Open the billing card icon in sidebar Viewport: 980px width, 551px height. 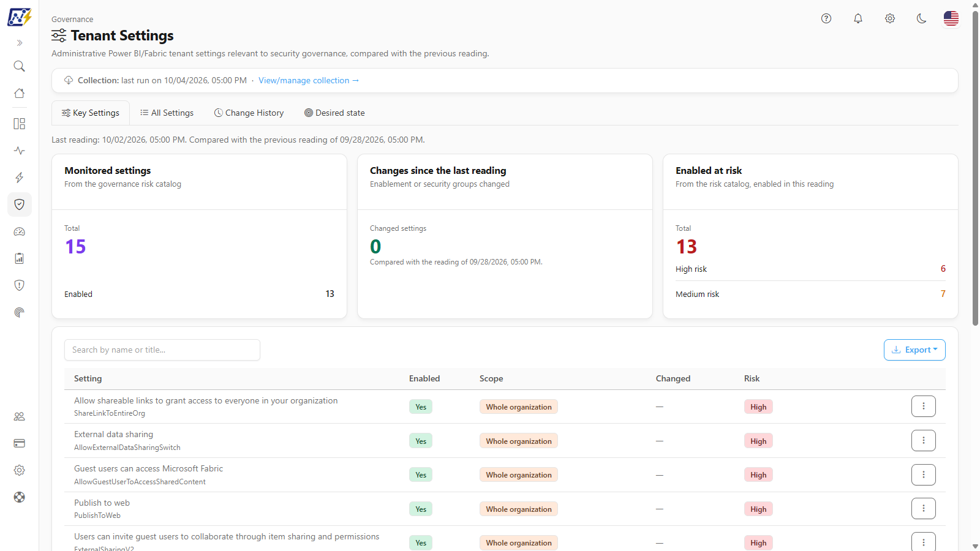(20, 443)
